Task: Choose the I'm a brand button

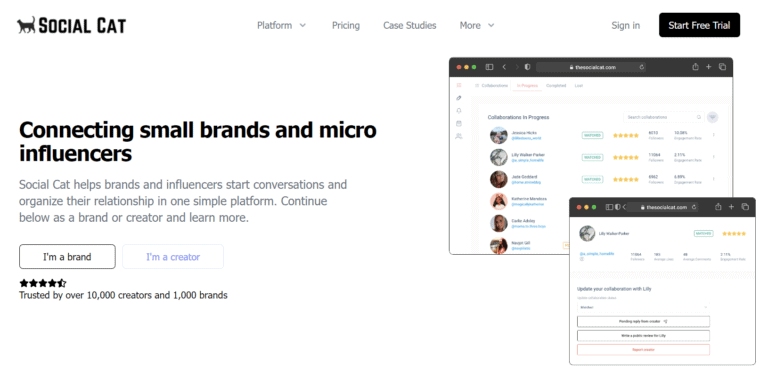Action: tap(67, 257)
